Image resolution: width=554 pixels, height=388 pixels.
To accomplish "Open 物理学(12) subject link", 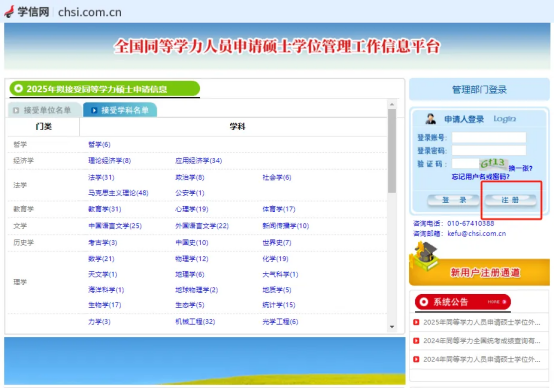I will 192,259.
